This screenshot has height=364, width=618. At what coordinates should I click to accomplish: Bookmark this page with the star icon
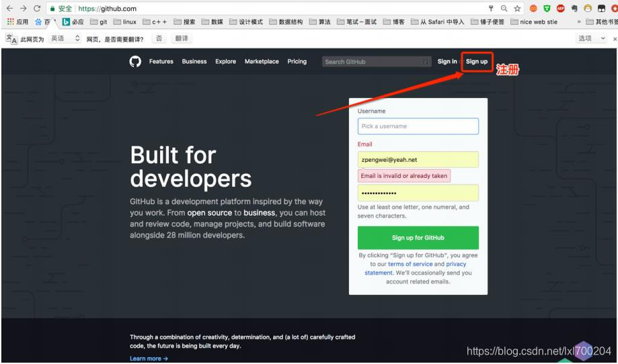[x=517, y=8]
